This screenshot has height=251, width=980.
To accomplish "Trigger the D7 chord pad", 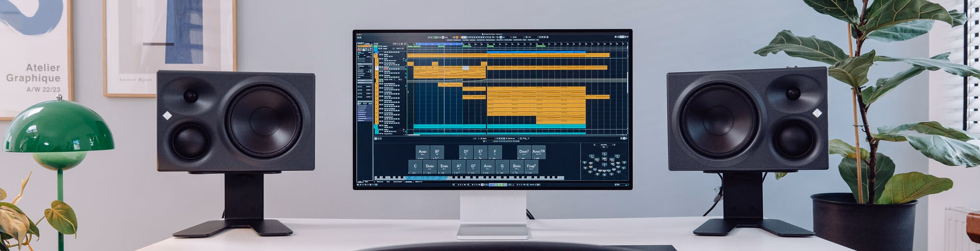I will (x=466, y=152).
